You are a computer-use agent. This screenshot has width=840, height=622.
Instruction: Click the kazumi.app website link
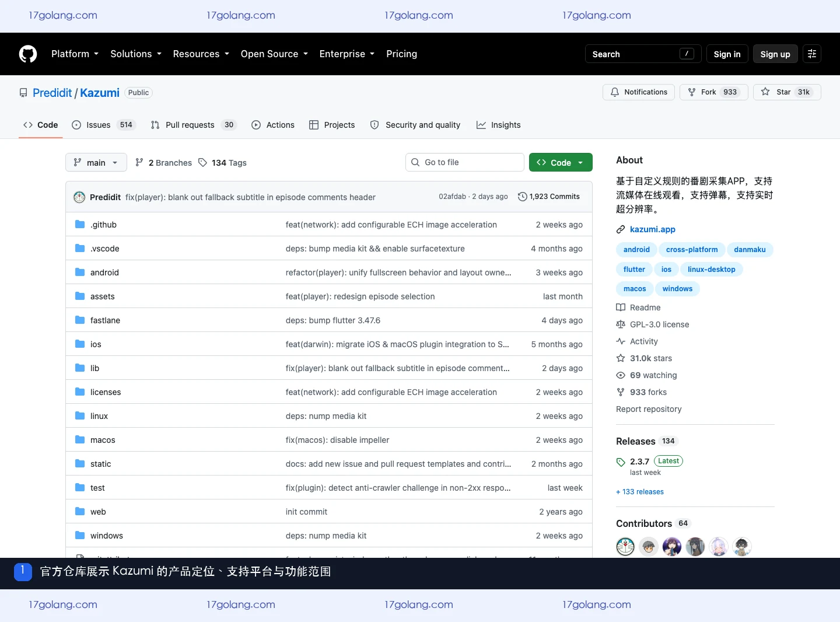pyautogui.click(x=653, y=229)
